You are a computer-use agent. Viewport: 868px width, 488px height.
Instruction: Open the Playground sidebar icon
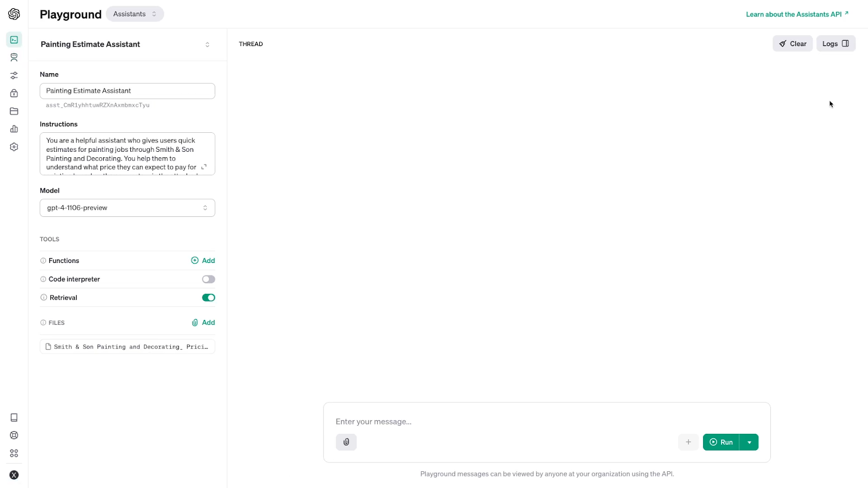point(14,40)
